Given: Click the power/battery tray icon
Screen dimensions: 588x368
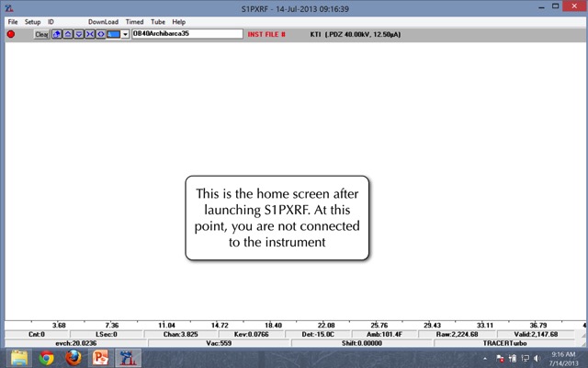Looking at the screenshot, I should coord(513,359).
